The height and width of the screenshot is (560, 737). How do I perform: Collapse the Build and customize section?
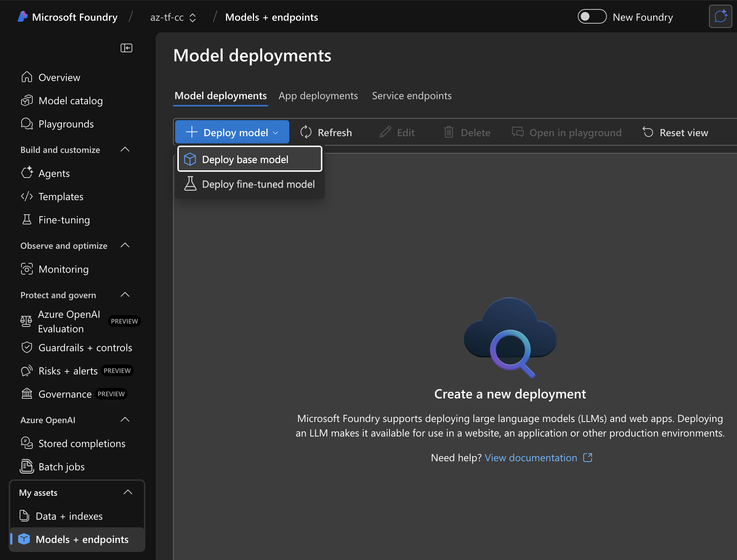click(x=125, y=150)
